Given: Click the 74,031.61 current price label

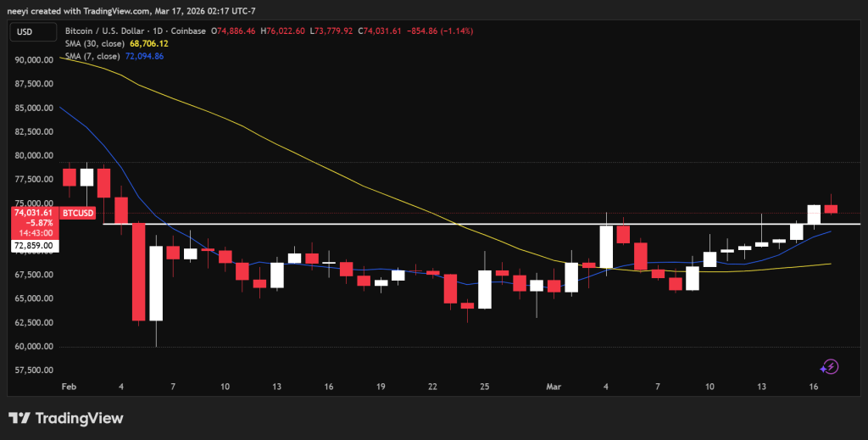Looking at the screenshot, I should [x=33, y=213].
